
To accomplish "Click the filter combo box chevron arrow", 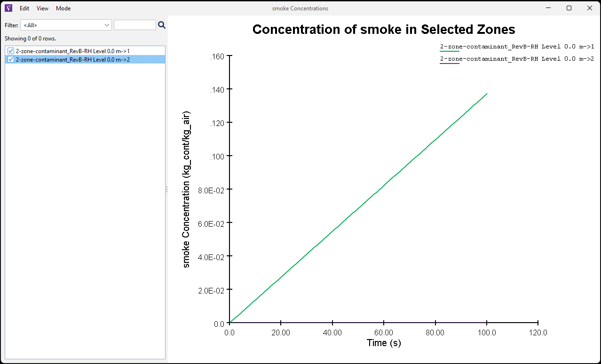I will 107,24.
